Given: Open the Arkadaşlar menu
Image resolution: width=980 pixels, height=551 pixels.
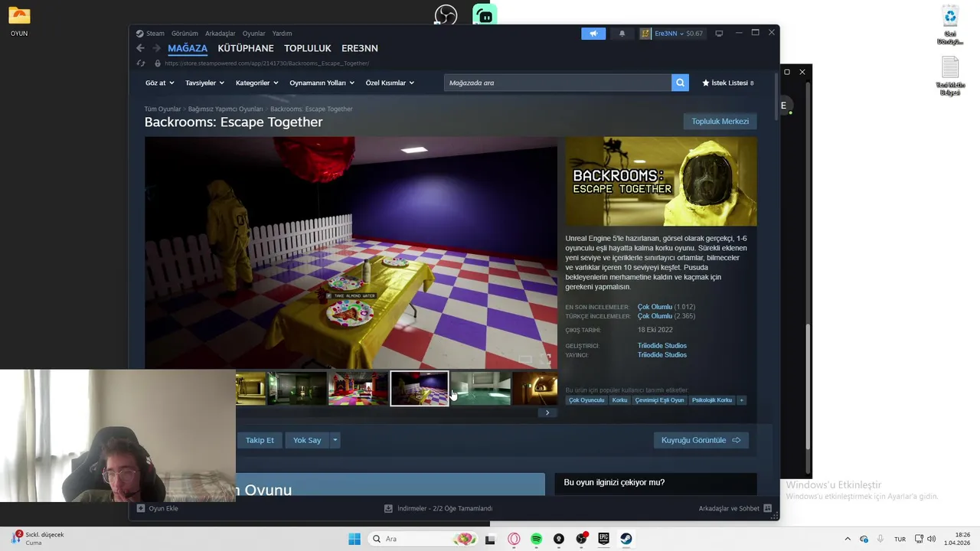Looking at the screenshot, I should coord(220,34).
